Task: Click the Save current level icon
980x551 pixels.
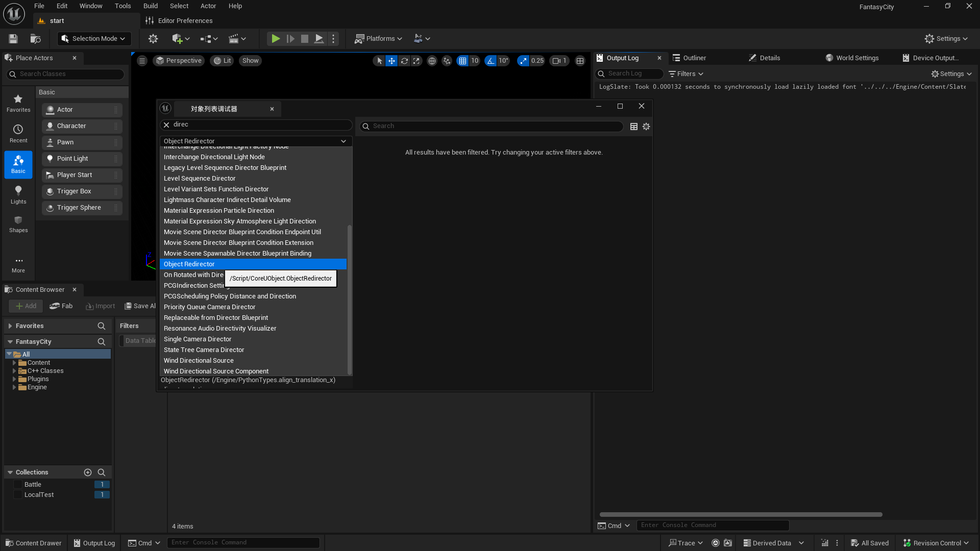Action: pos(13,39)
